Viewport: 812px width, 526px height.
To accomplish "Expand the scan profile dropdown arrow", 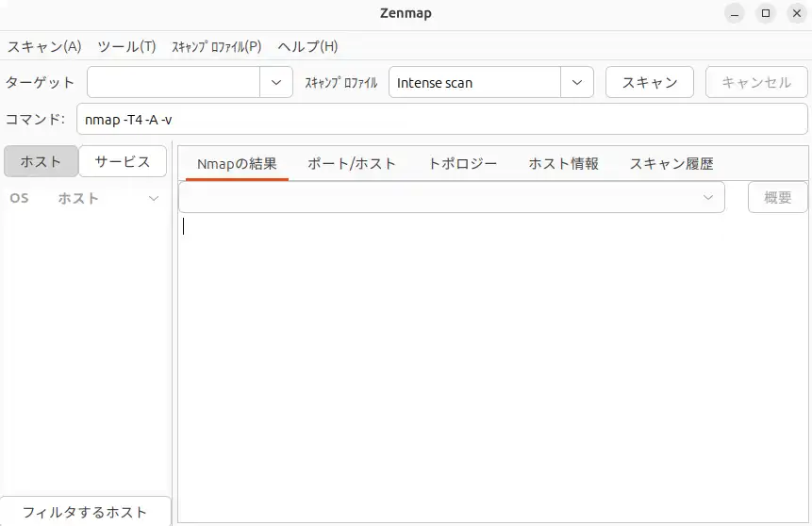I will [577, 82].
